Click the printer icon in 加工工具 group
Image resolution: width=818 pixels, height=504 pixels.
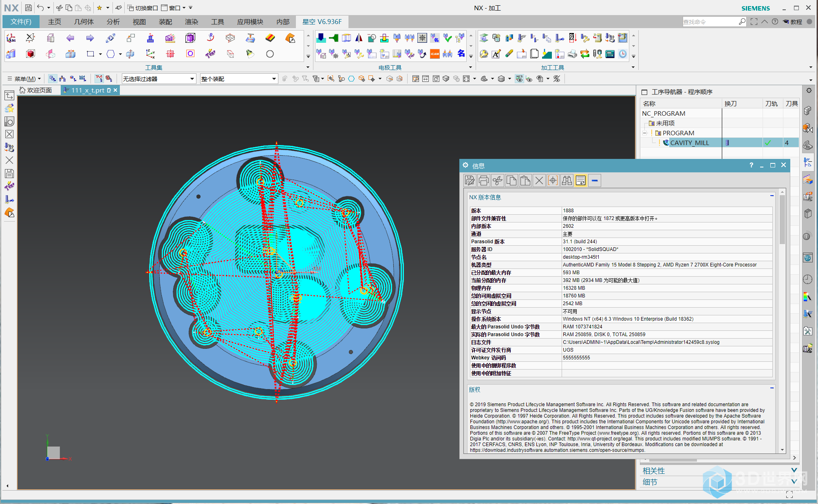point(572,54)
